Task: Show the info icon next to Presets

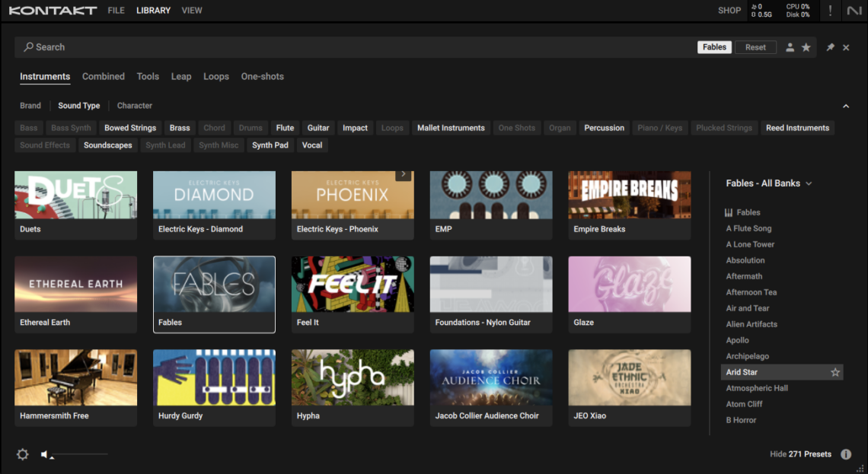Action: pos(846,454)
